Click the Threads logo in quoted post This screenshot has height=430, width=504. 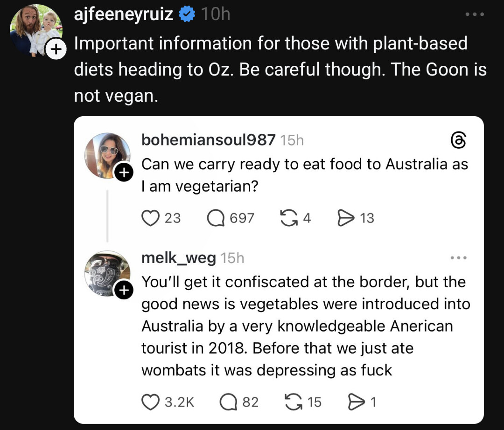pyautogui.click(x=459, y=140)
